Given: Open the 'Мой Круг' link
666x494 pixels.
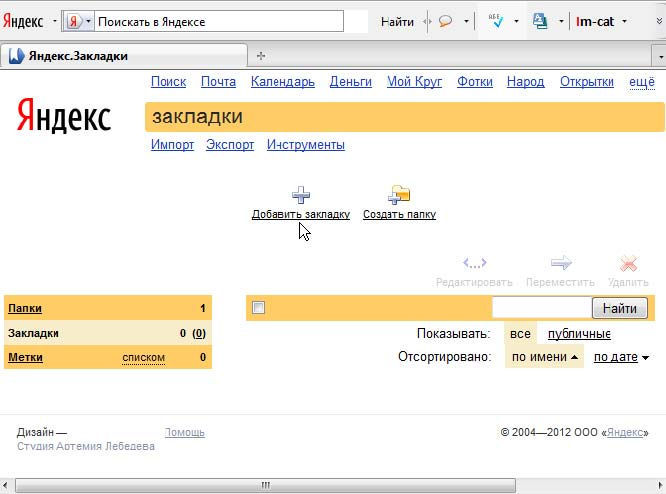Looking at the screenshot, I should [x=415, y=82].
